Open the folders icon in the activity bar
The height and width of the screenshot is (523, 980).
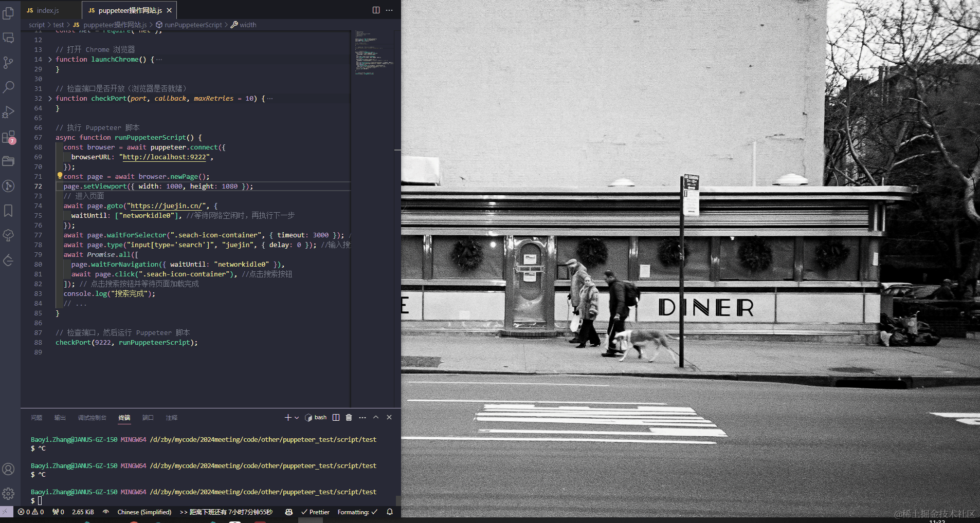[8, 161]
